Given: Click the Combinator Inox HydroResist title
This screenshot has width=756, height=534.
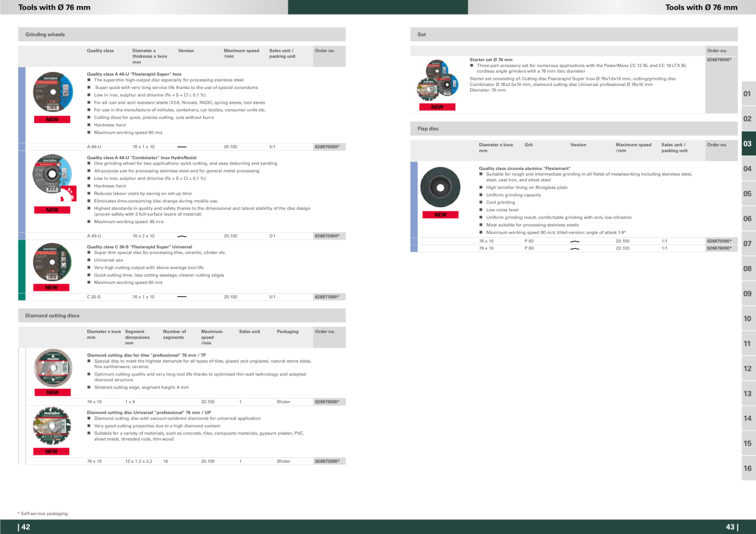Looking at the screenshot, I should [x=141, y=157].
